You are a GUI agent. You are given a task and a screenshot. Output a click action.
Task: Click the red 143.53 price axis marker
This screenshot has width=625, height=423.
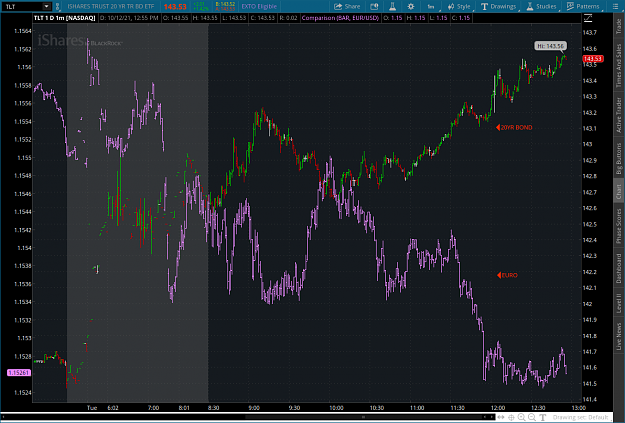pyautogui.click(x=593, y=59)
